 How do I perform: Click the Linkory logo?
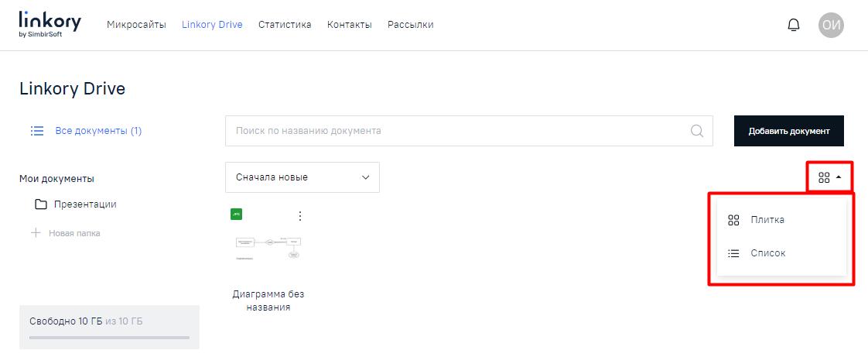pyautogui.click(x=50, y=24)
